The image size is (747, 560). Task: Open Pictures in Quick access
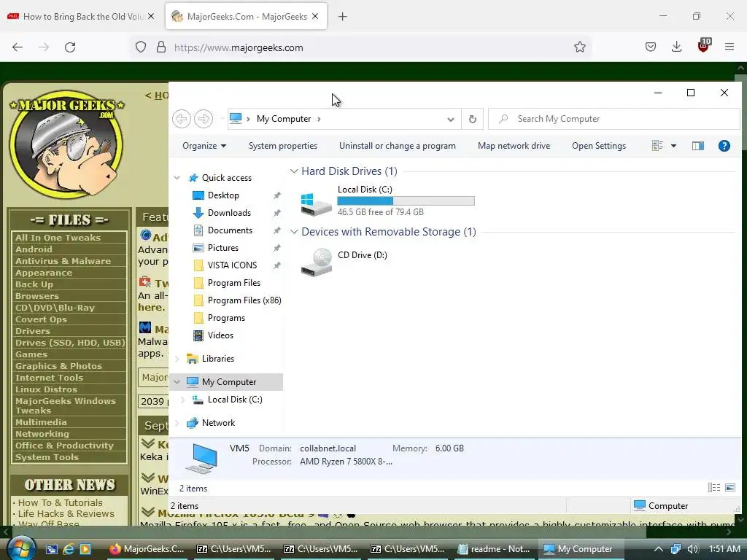pos(223,248)
